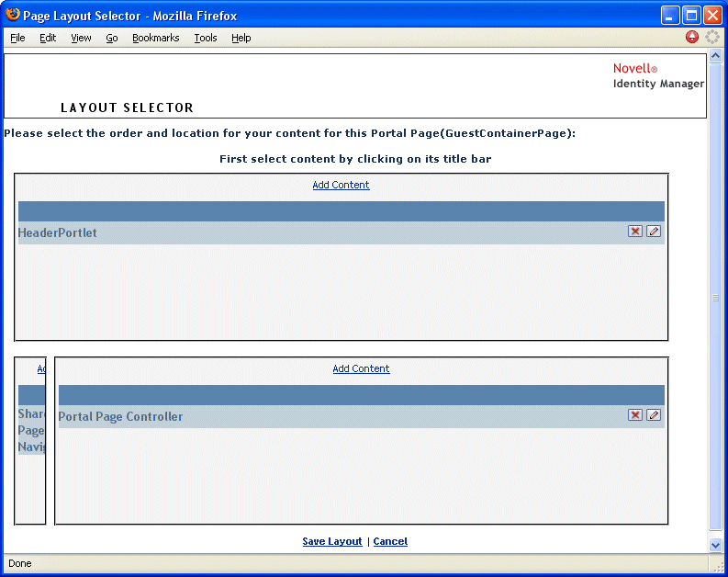Minimize the Firefox window

tap(670, 16)
